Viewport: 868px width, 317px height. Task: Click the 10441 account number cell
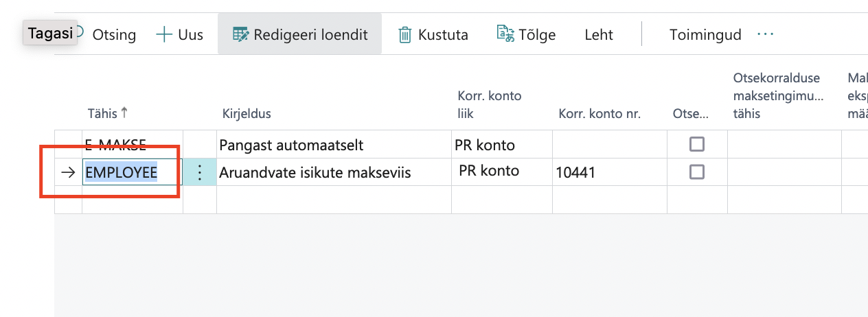click(610, 172)
